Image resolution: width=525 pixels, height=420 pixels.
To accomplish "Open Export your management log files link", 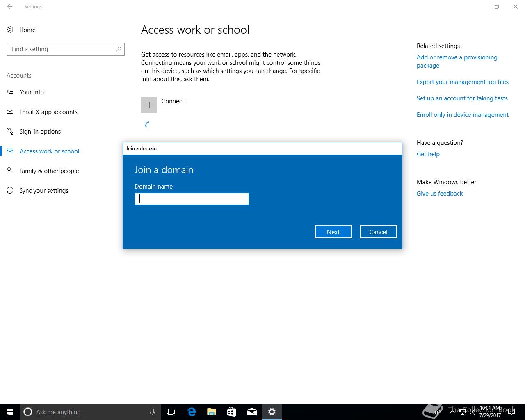I will (x=463, y=82).
